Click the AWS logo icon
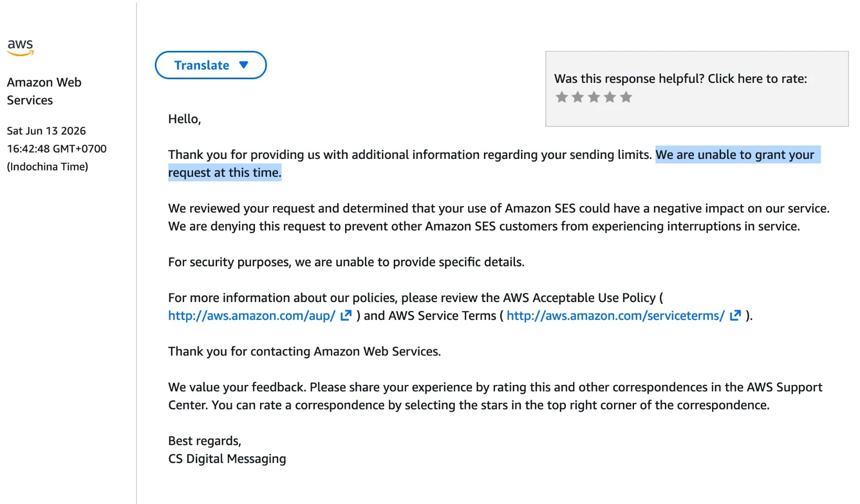This screenshot has width=860, height=504. click(x=20, y=47)
